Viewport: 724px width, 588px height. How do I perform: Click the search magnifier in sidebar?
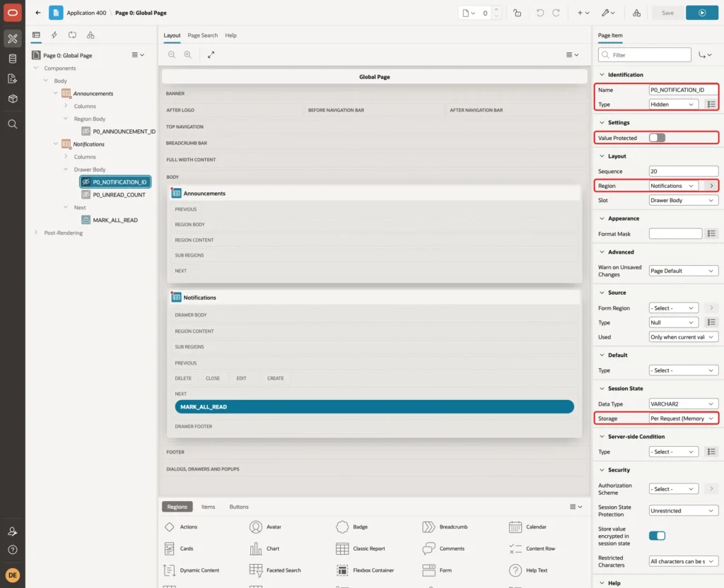[x=13, y=124]
